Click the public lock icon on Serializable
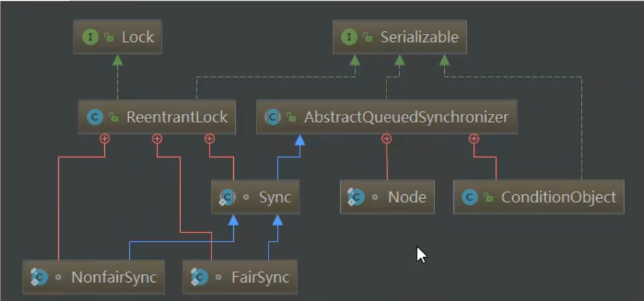The image size is (644, 301). [x=368, y=37]
